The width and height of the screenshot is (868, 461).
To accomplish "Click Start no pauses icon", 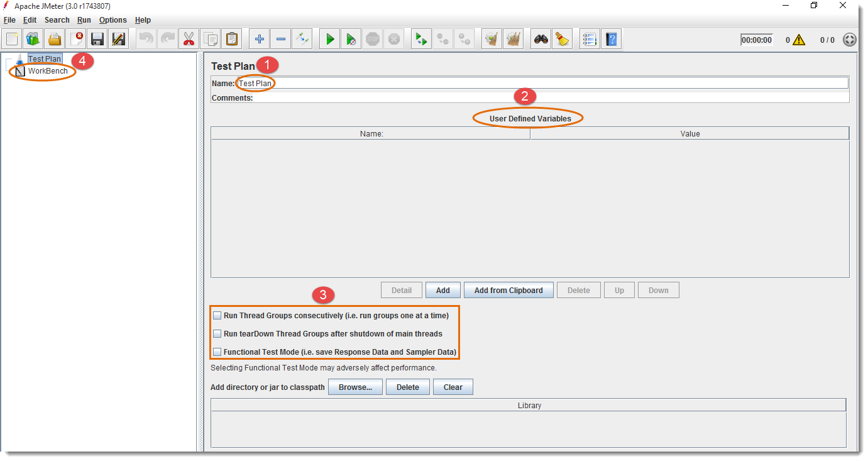I will (351, 39).
